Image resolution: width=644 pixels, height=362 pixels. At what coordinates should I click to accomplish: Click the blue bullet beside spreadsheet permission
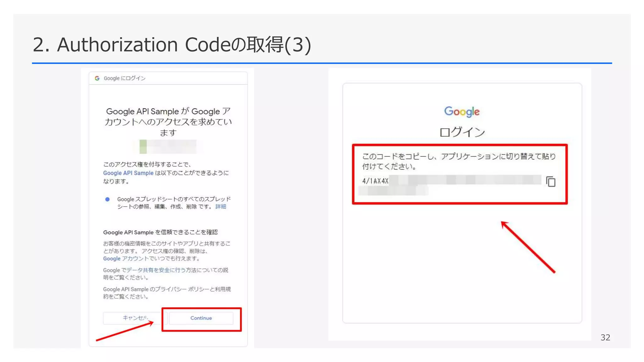tap(108, 199)
